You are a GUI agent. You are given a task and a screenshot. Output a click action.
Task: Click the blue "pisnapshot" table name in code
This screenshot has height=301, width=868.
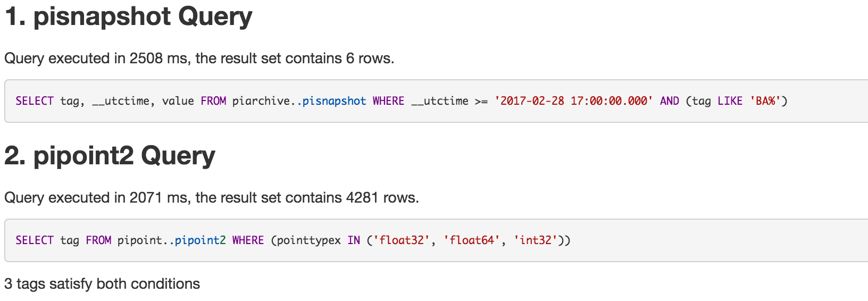point(334,101)
